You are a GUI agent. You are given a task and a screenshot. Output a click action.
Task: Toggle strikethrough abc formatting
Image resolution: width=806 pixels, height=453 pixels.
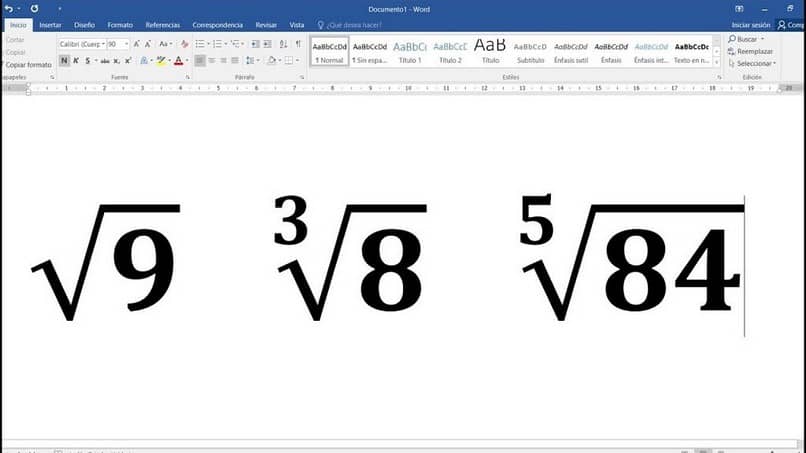click(105, 61)
